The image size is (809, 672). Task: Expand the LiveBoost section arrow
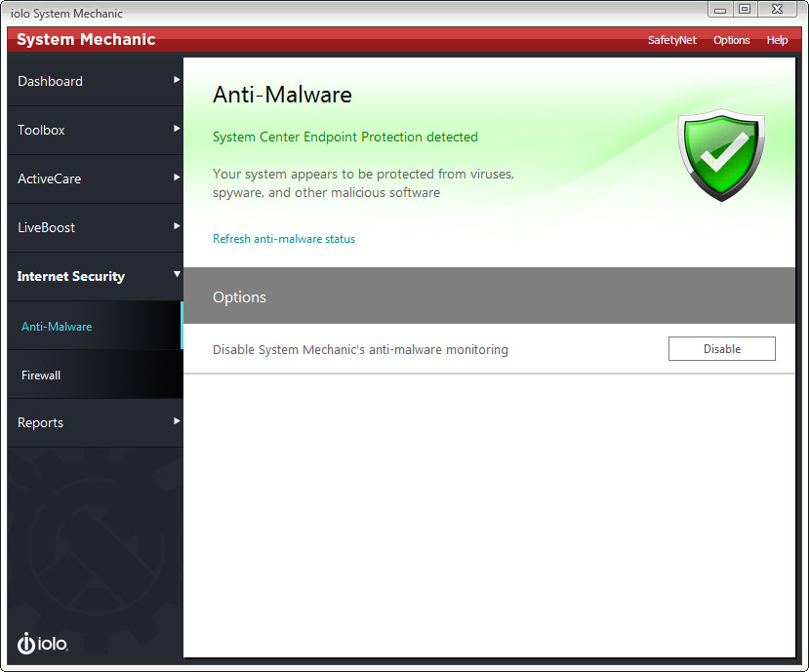pos(177,226)
